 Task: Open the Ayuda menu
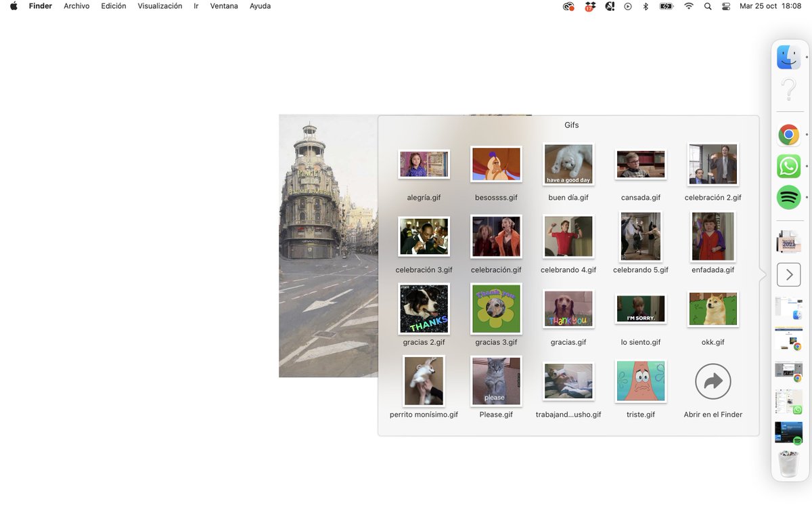pyautogui.click(x=260, y=6)
